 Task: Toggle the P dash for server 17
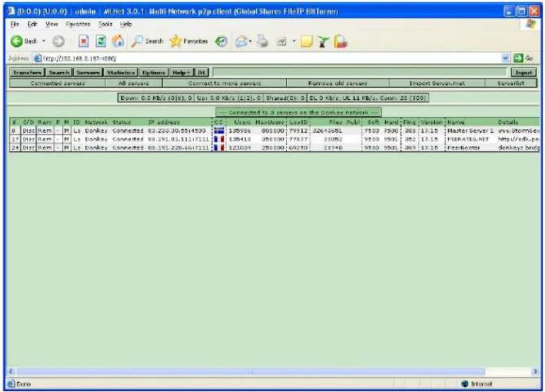point(58,139)
